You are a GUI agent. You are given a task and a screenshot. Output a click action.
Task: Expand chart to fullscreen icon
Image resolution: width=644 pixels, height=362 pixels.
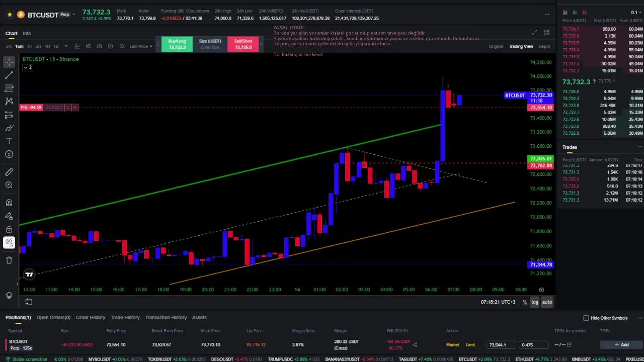tap(534, 33)
